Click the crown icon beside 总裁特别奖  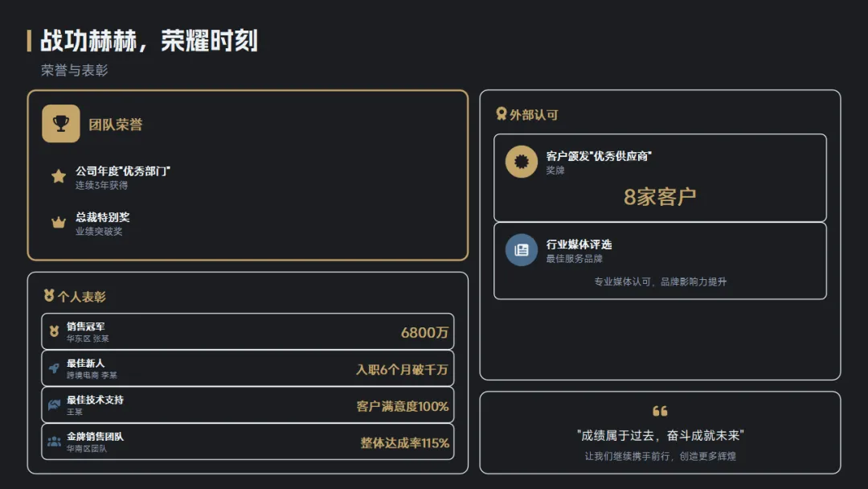pos(59,223)
